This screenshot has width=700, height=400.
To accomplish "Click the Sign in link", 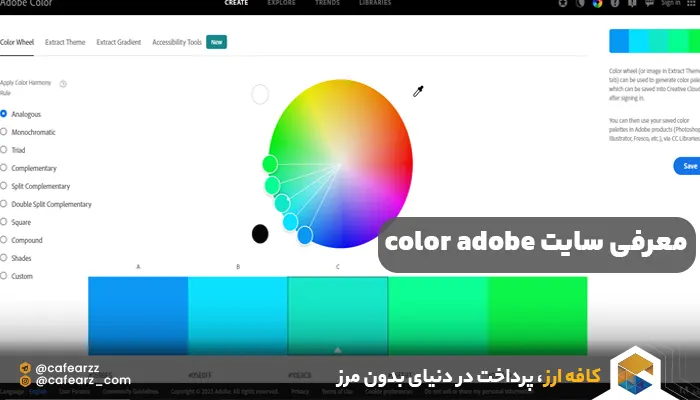I will click(x=671, y=3).
